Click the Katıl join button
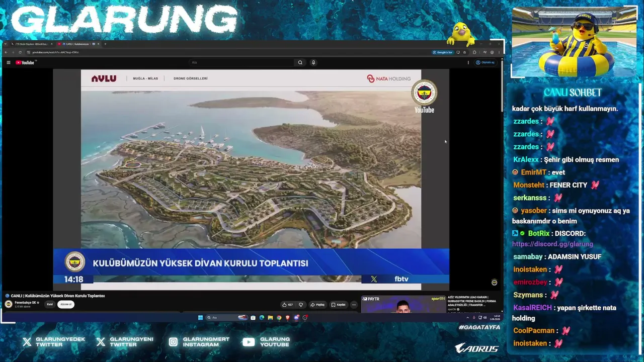This screenshot has width=644, height=362. click(50, 305)
